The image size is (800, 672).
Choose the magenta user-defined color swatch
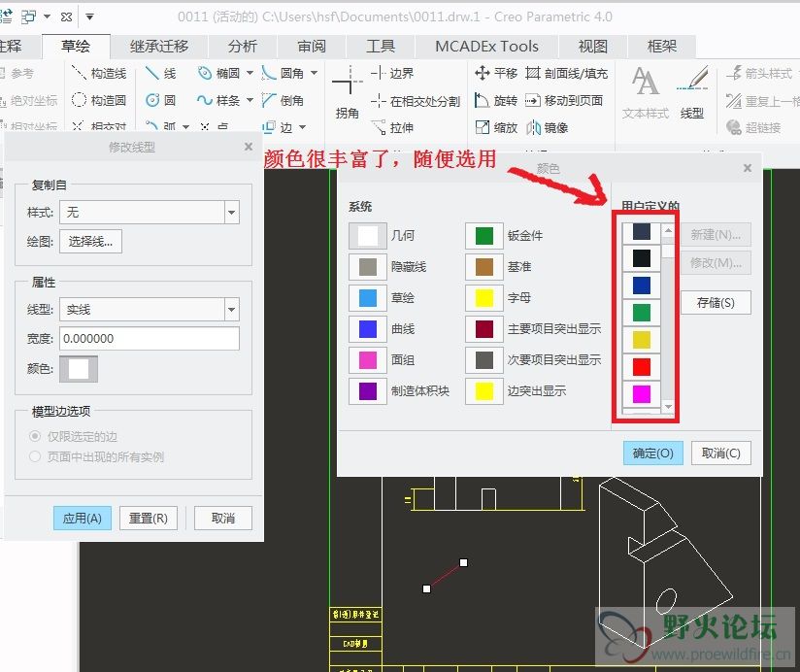(x=642, y=394)
